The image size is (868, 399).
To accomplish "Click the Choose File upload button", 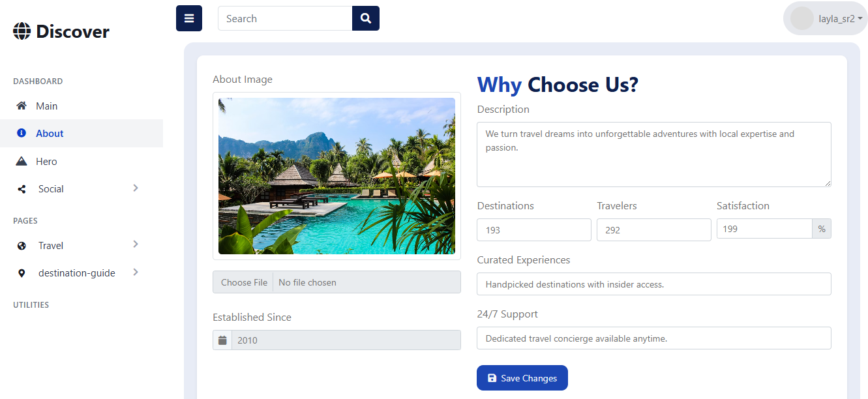I will pyautogui.click(x=244, y=282).
